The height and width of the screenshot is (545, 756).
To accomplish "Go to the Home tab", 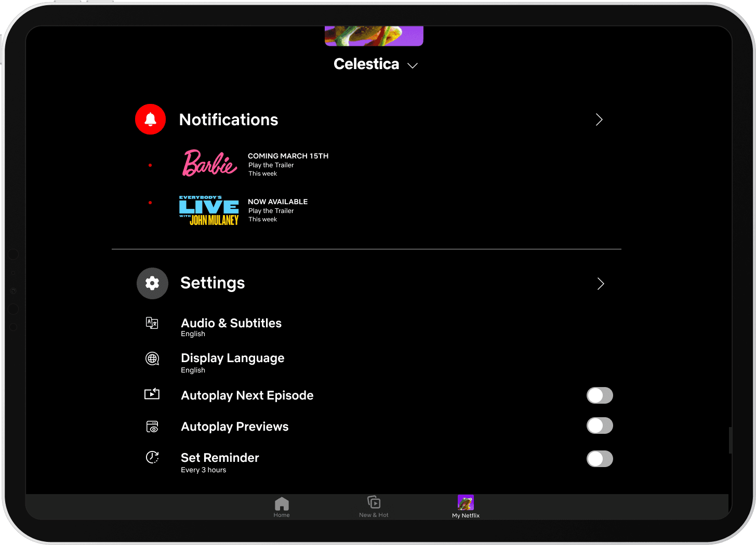I will (x=282, y=507).
